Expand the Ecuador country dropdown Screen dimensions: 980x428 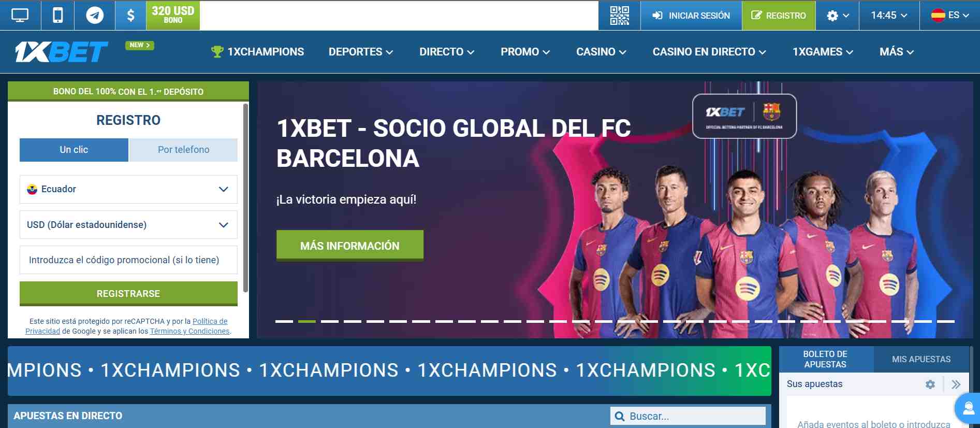(128, 189)
